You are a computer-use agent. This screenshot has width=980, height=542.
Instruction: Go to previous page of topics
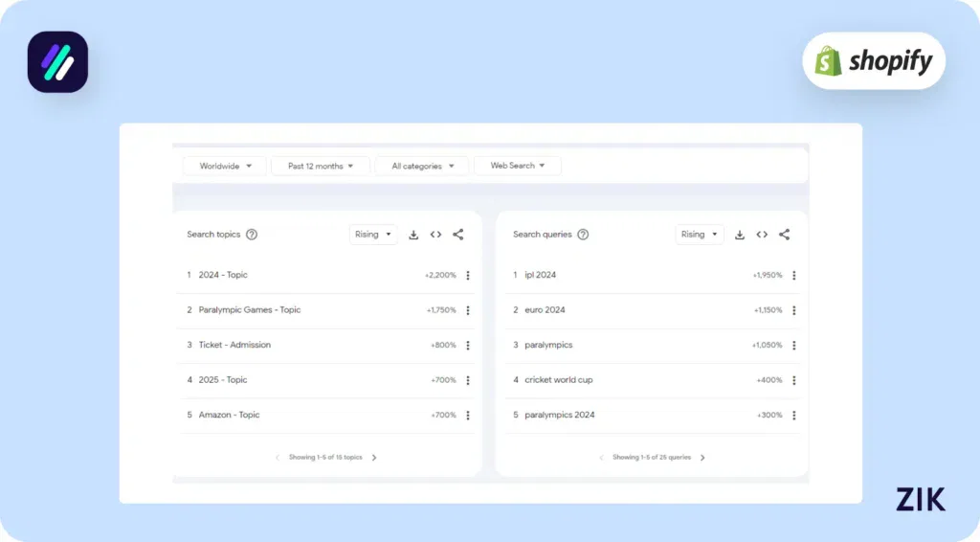pos(278,458)
